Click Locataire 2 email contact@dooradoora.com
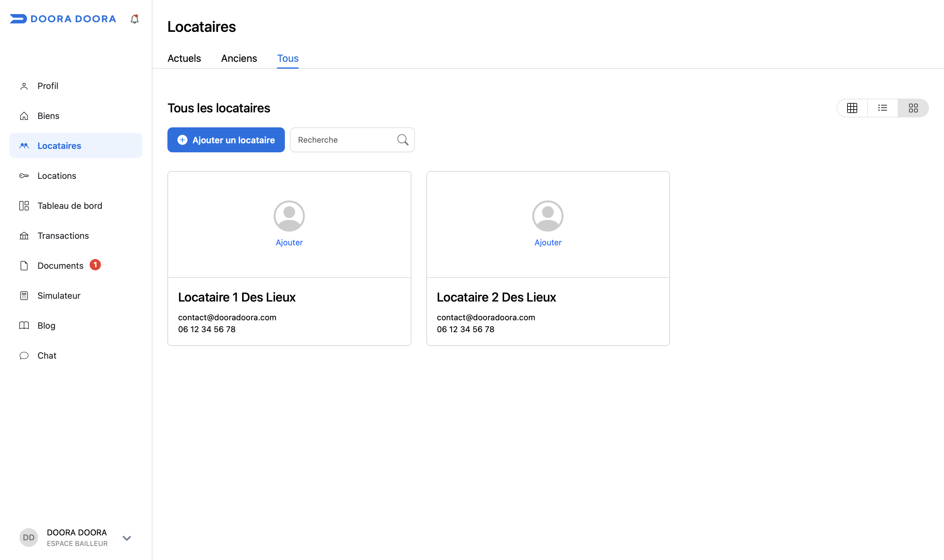Screen dimensions: 944x560 (486, 317)
